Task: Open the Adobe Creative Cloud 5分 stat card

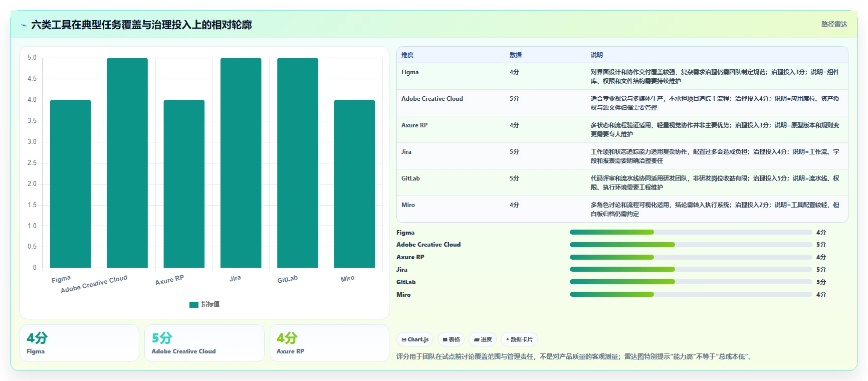Action: [204, 343]
